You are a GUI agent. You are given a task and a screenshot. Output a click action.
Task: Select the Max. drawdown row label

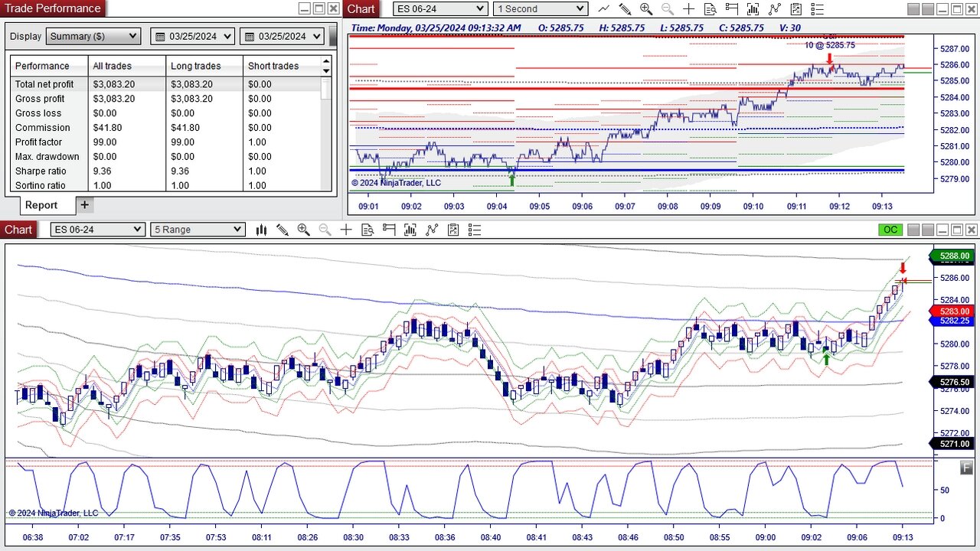[x=47, y=157]
